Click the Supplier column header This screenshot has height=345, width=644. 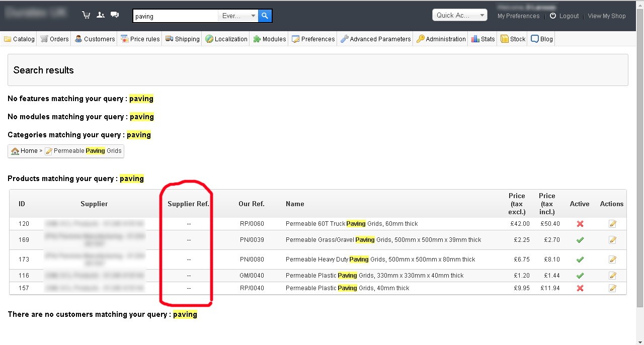coord(94,204)
